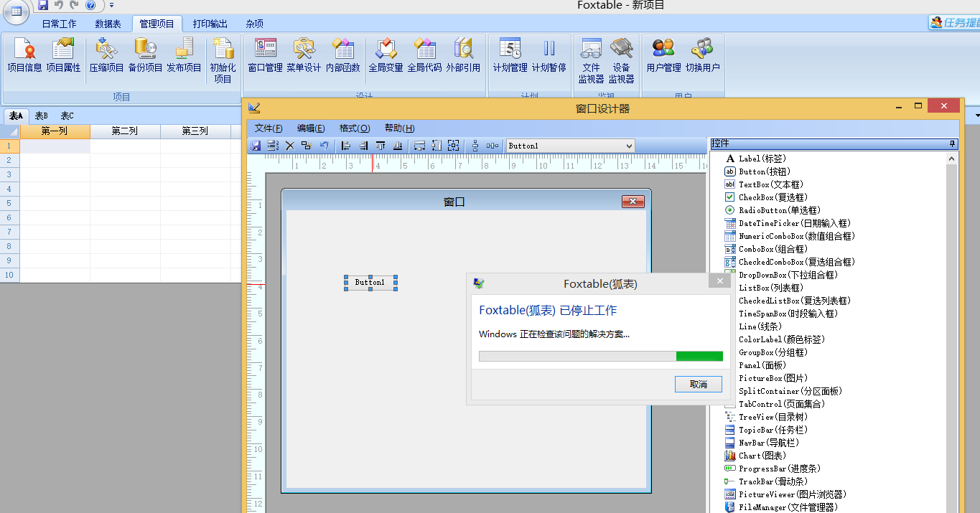Switch to the 杂项 ribbon tab

[x=254, y=24]
